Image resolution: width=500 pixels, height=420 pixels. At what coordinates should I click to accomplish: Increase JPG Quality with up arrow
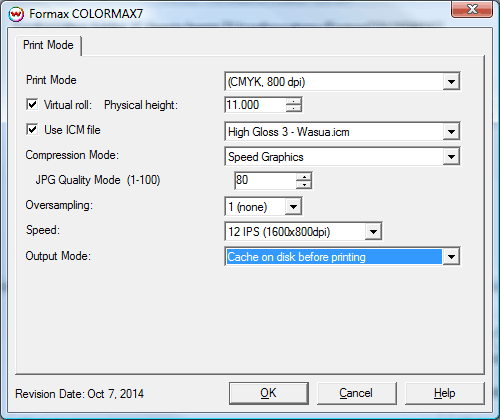tap(304, 177)
